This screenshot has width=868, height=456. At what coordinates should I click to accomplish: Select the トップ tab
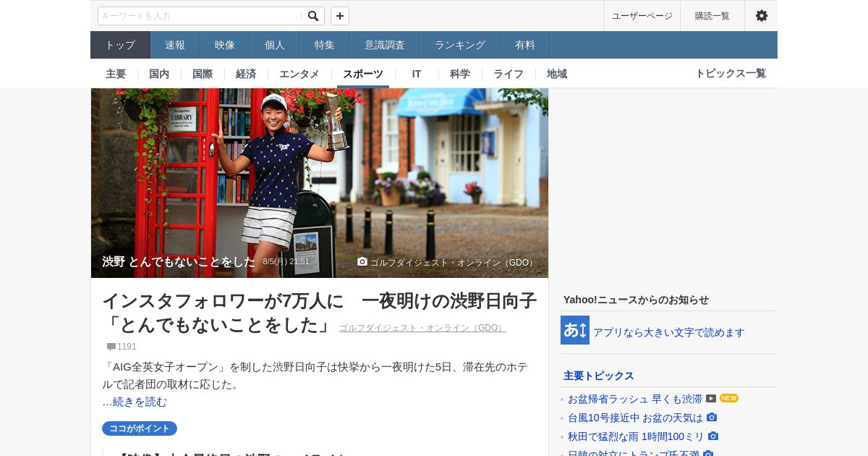[120, 45]
